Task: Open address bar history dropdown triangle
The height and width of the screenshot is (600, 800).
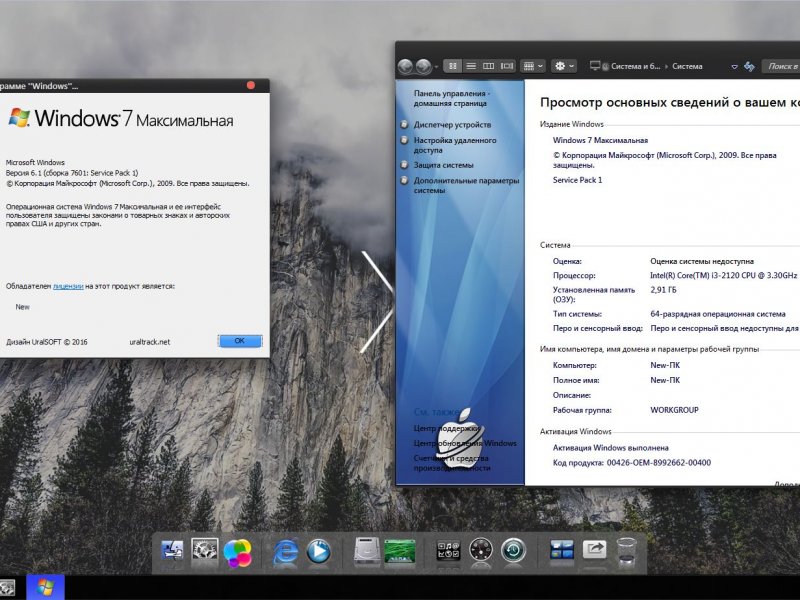Action: (735, 67)
